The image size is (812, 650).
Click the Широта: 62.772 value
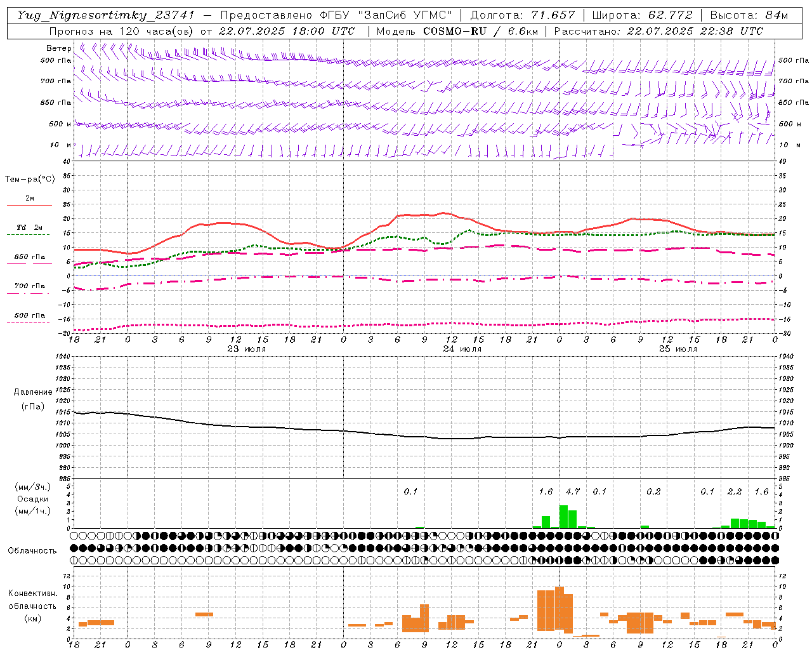click(x=642, y=15)
